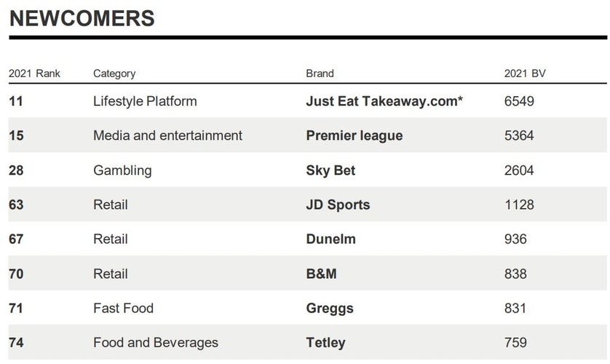The height and width of the screenshot is (364, 610).
Task: Click the Media and entertainment category
Action: (x=167, y=135)
